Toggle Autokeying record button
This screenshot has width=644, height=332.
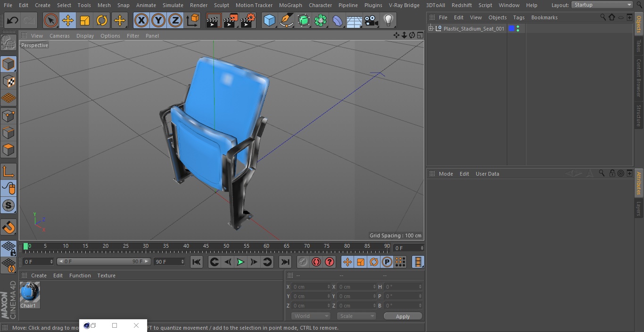[316, 262]
